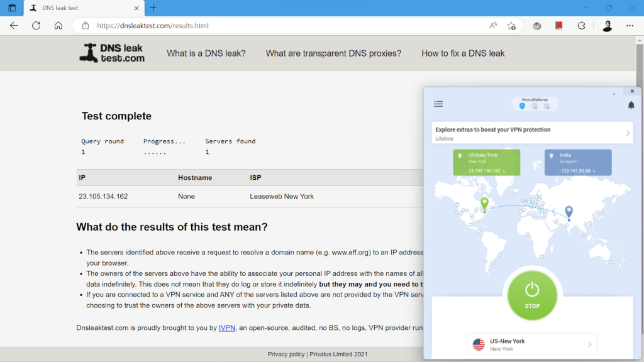Open VPN notifications bell

631,105
